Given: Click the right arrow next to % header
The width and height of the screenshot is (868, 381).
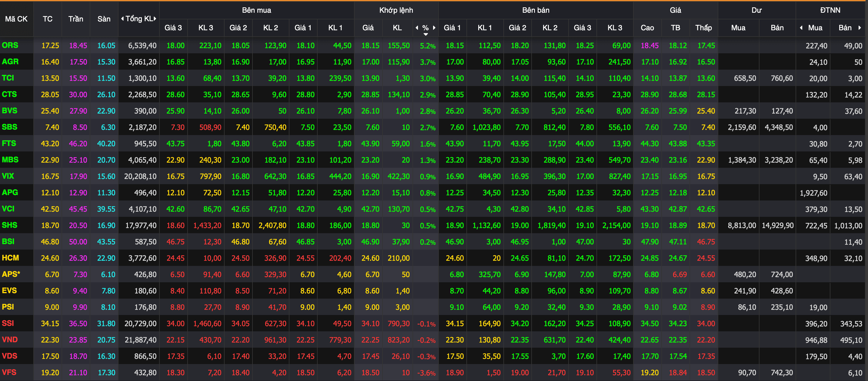Looking at the screenshot, I should pos(434,28).
